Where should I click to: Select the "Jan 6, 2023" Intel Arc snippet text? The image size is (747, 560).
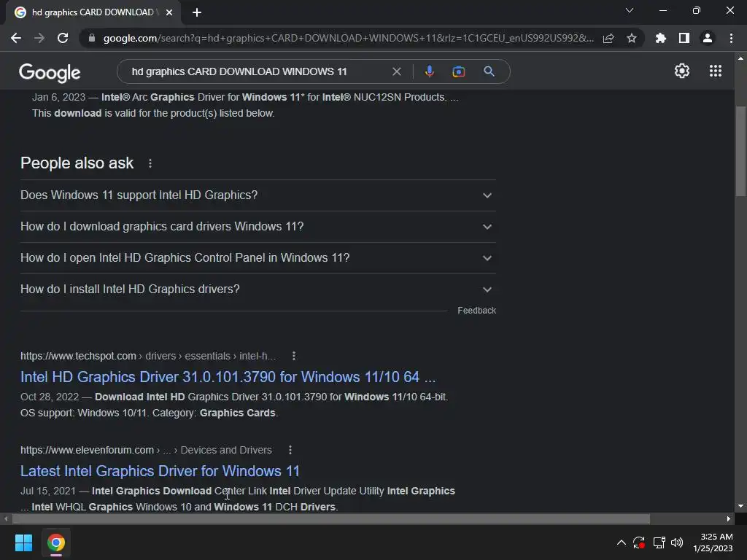245,105
